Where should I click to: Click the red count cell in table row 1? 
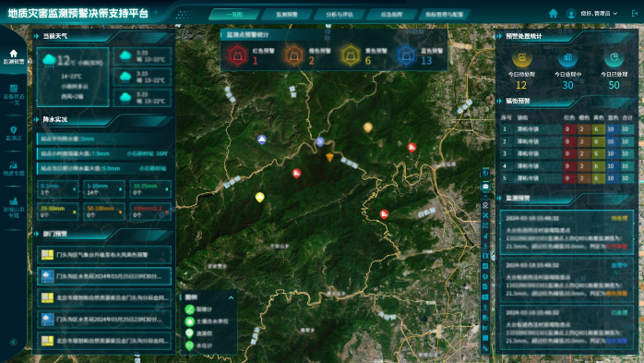569,129
